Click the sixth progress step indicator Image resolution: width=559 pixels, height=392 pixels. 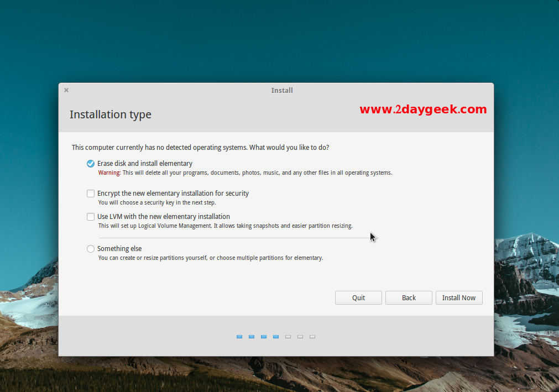pos(300,336)
